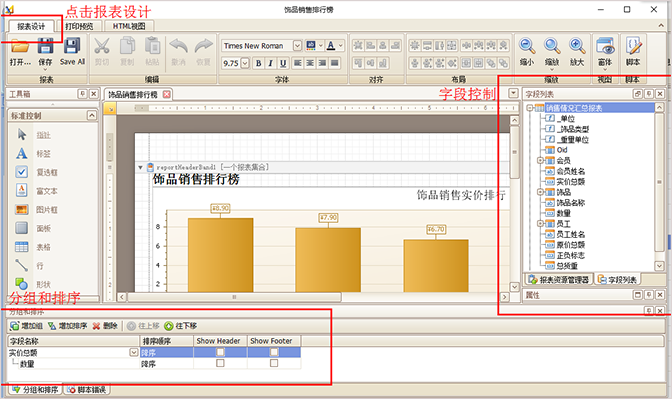
Task: Open the 脚本 script editor icon
Action: [633, 46]
